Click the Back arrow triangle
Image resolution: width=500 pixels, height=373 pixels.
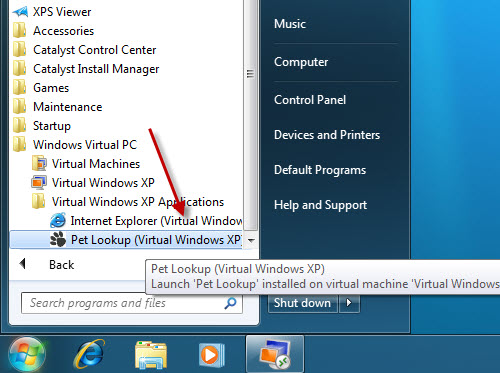22,264
